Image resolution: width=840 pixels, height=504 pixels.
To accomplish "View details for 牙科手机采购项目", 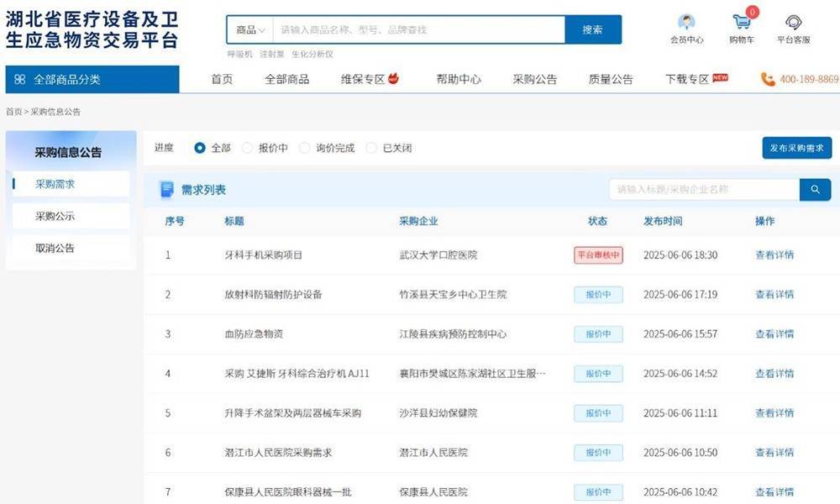I will (x=774, y=255).
